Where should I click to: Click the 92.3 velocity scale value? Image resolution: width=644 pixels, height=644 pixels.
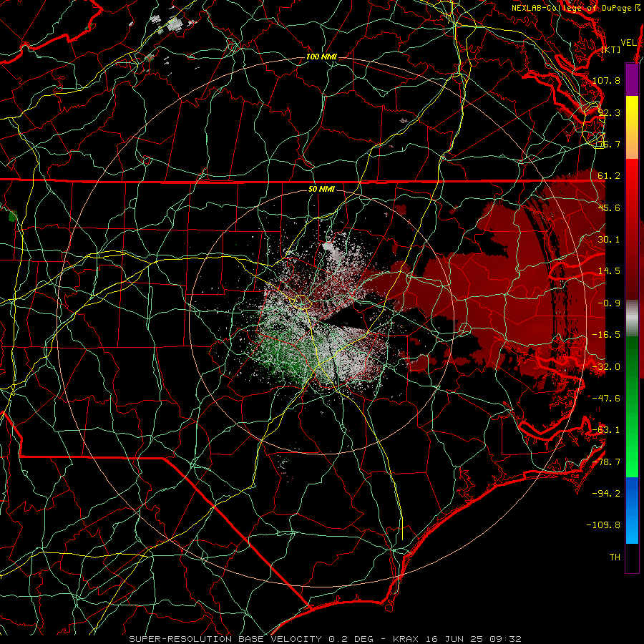click(x=609, y=112)
